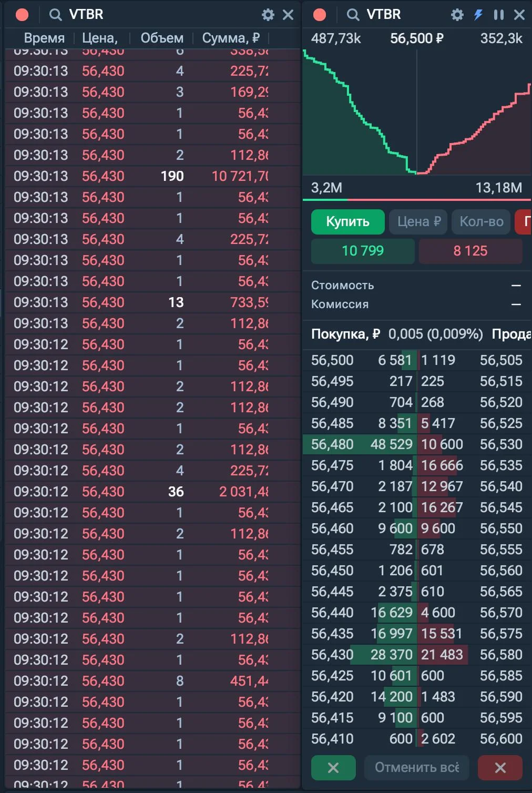Click the red dot in order book header
Image resolution: width=532 pixels, height=793 pixels.
(x=320, y=15)
